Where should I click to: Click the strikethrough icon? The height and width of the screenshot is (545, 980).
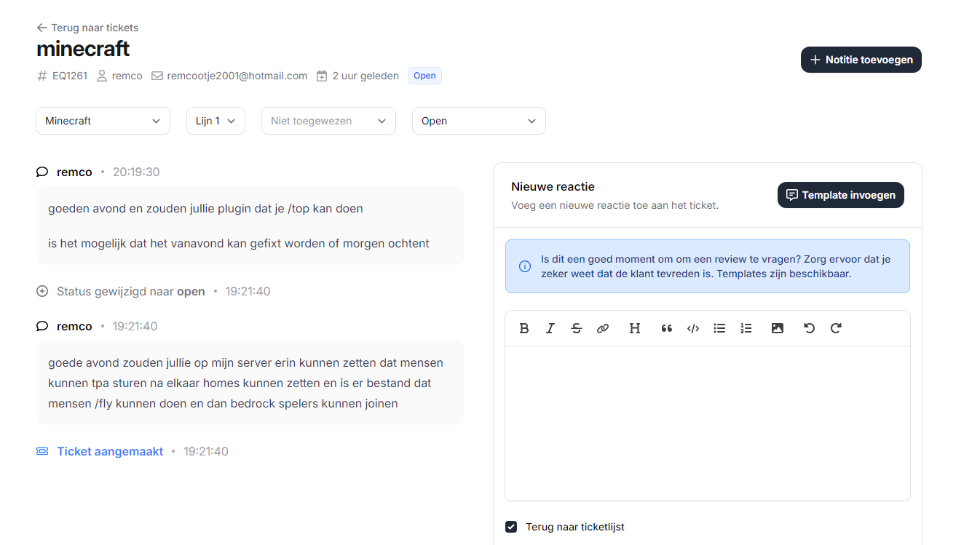coord(577,328)
